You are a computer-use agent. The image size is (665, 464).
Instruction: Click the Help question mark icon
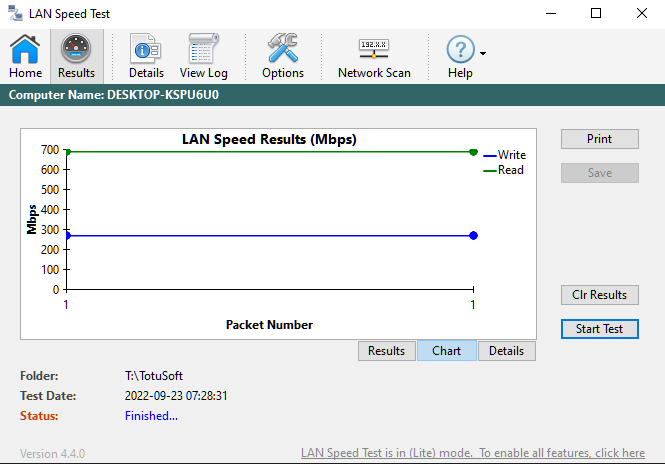460,50
